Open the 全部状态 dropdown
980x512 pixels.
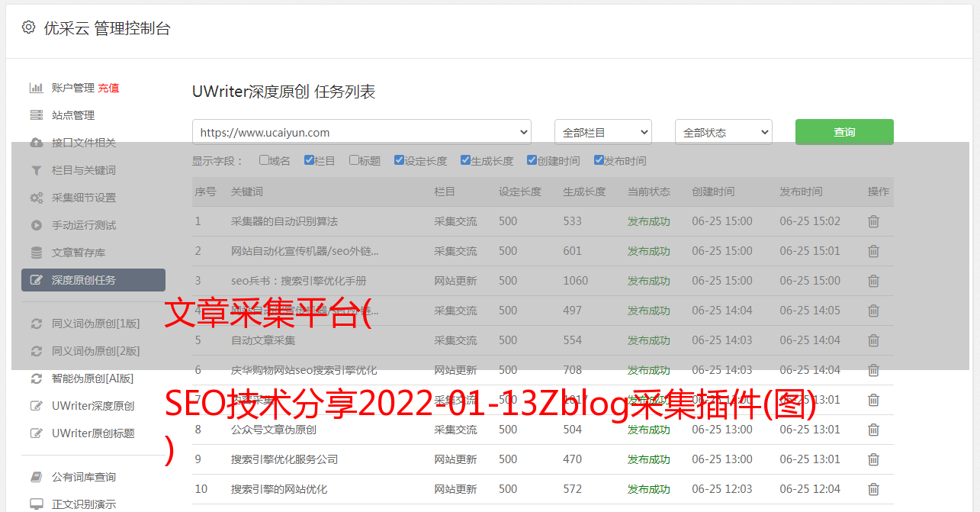tap(724, 132)
